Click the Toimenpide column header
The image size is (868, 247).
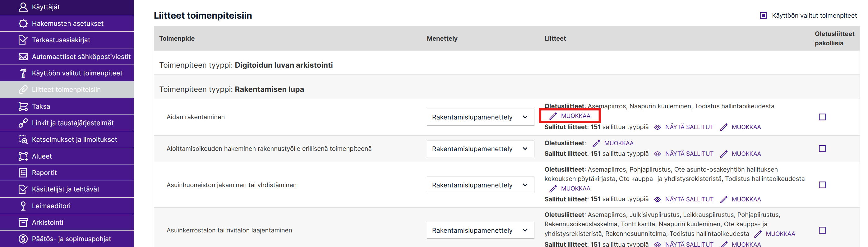177,39
